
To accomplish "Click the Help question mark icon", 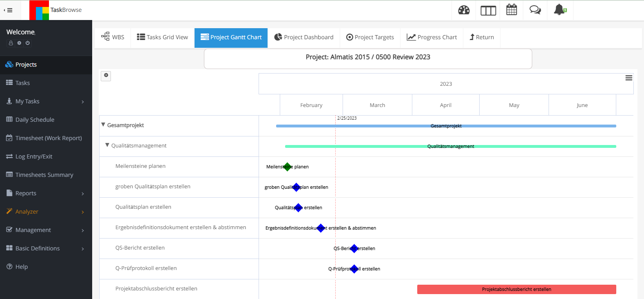I will tap(9, 266).
